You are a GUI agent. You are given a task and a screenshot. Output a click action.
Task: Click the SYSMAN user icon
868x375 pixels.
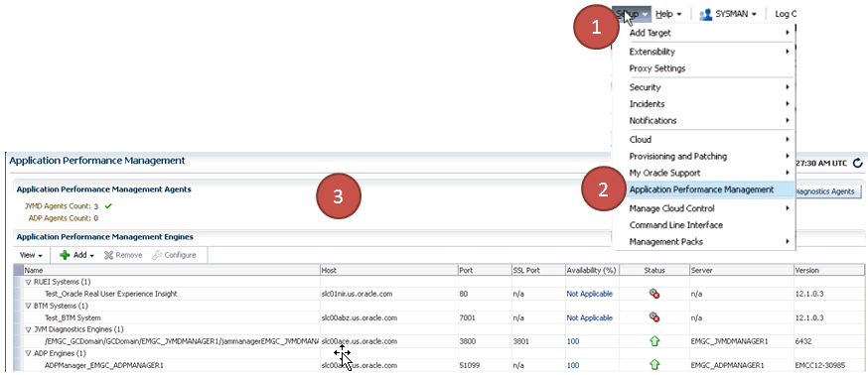[x=705, y=14]
